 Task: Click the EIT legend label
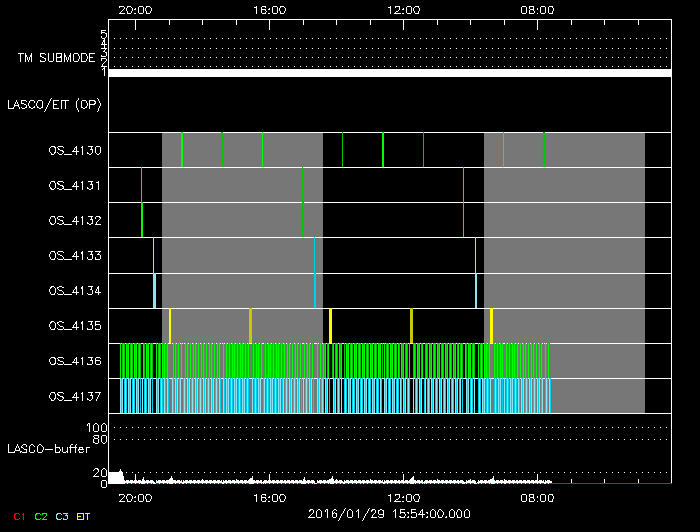83,516
